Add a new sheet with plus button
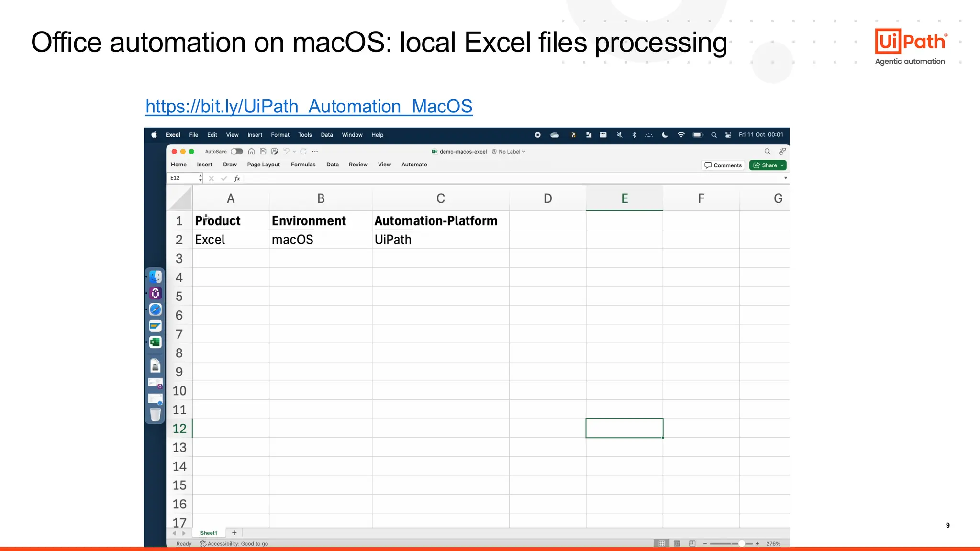The image size is (980, 551). click(234, 533)
